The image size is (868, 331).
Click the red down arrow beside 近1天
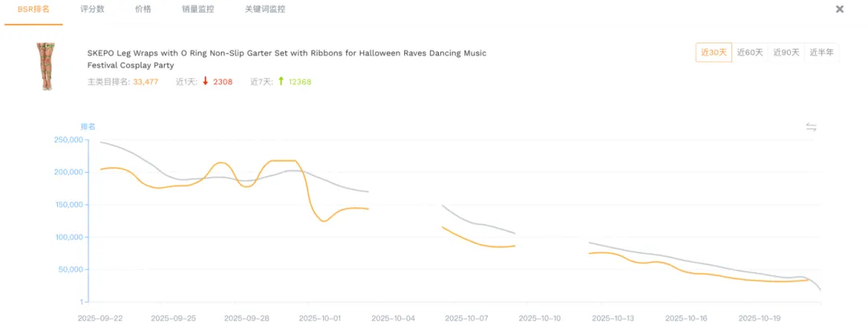206,81
